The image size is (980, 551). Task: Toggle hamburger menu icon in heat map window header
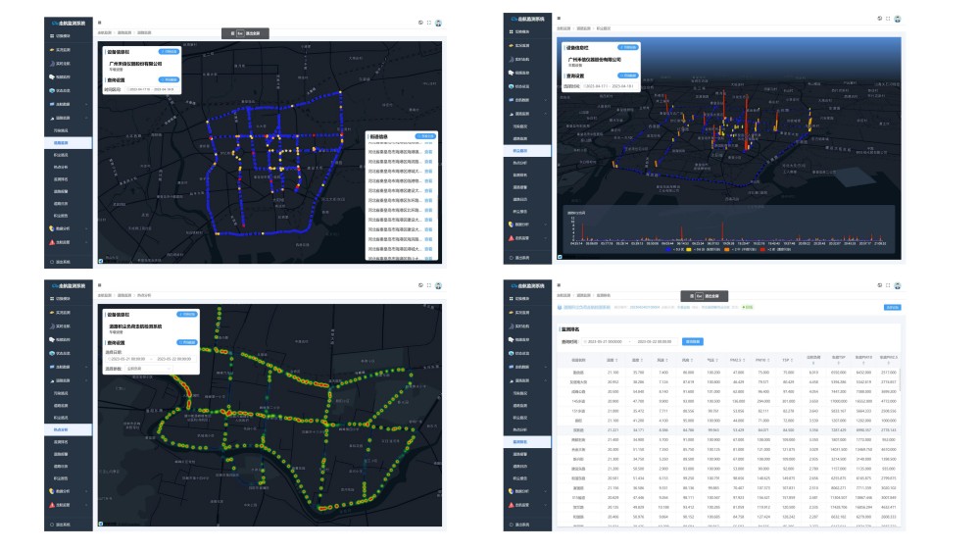100,285
